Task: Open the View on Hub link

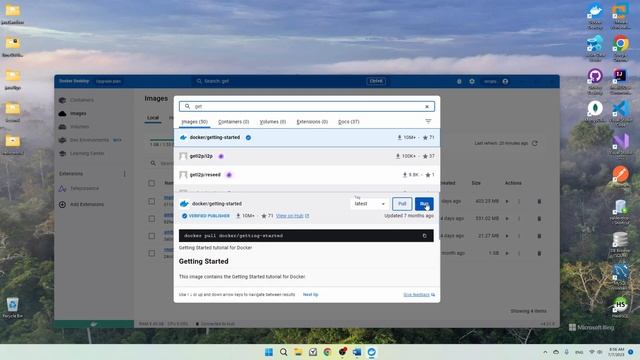Action: pos(292,216)
